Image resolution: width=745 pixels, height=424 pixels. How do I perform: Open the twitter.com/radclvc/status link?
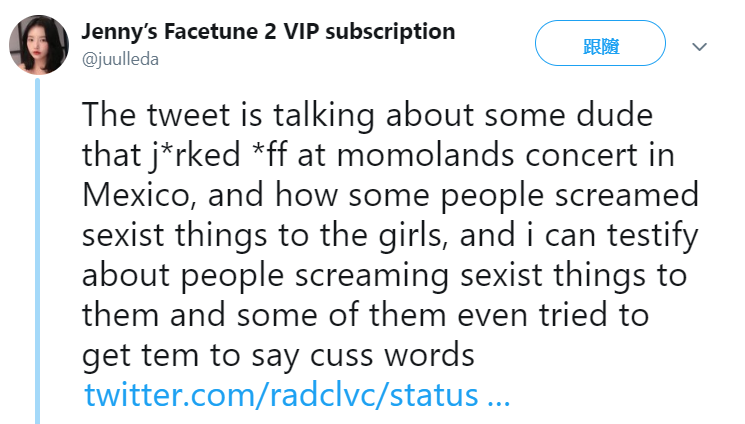(x=281, y=394)
